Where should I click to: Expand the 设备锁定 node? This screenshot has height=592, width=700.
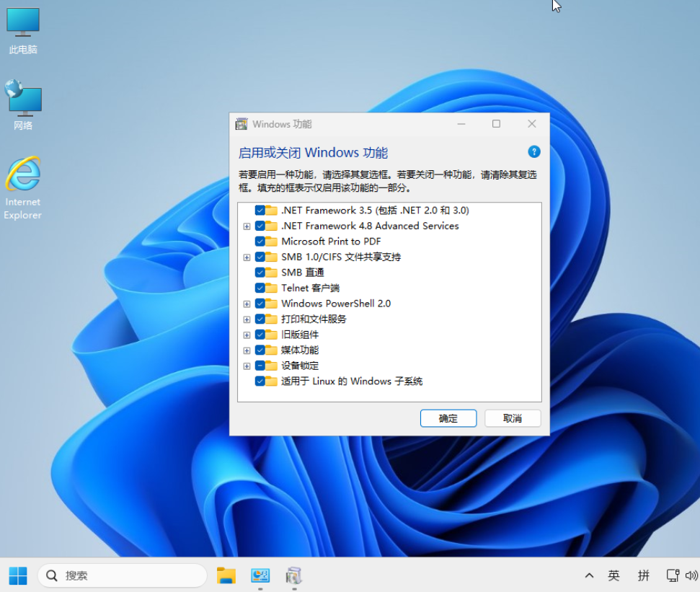click(247, 366)
